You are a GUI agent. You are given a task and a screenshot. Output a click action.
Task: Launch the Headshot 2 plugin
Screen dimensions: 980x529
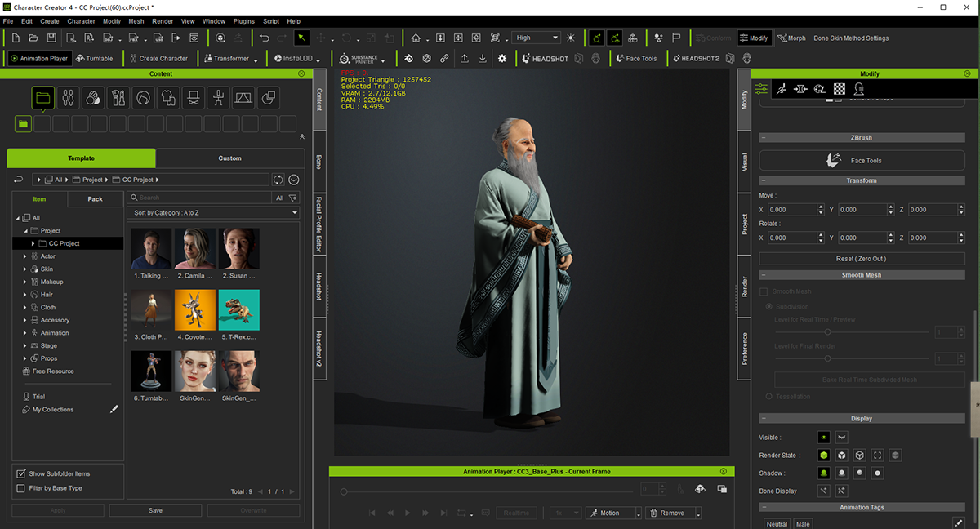[x=695, y=59]
